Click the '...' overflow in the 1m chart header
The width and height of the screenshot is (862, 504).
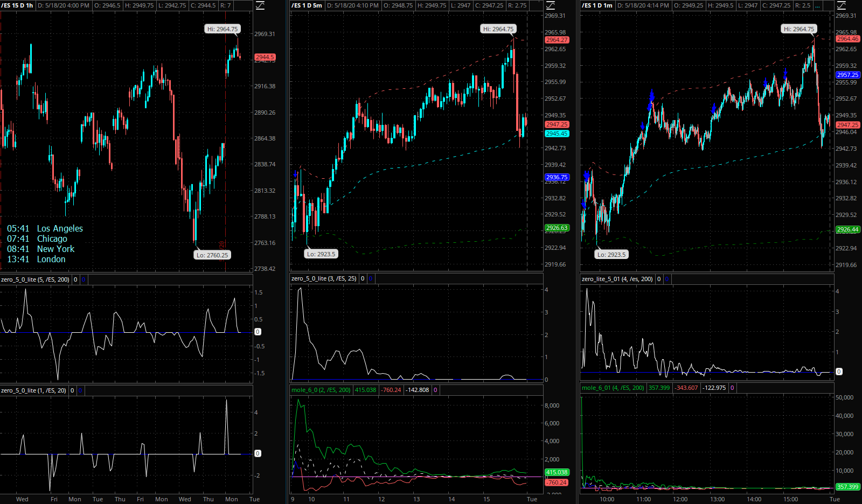pyautogui.click(x=817, y=5)
